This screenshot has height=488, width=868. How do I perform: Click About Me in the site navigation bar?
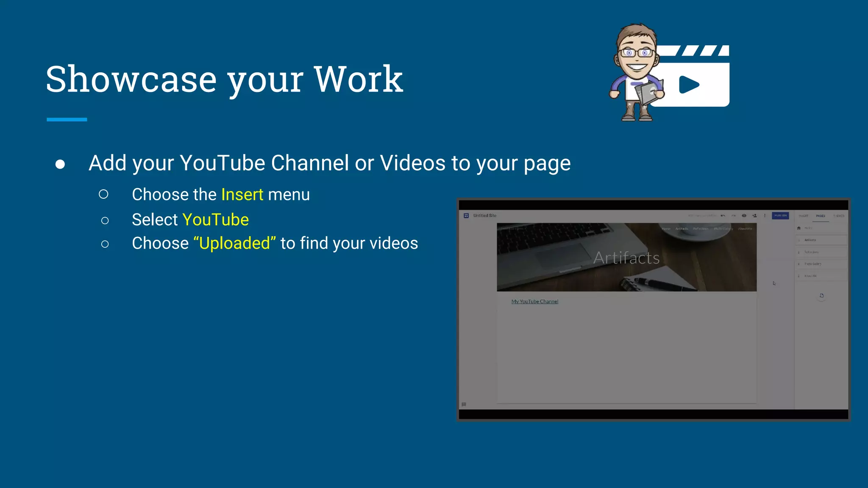(745, 229)
